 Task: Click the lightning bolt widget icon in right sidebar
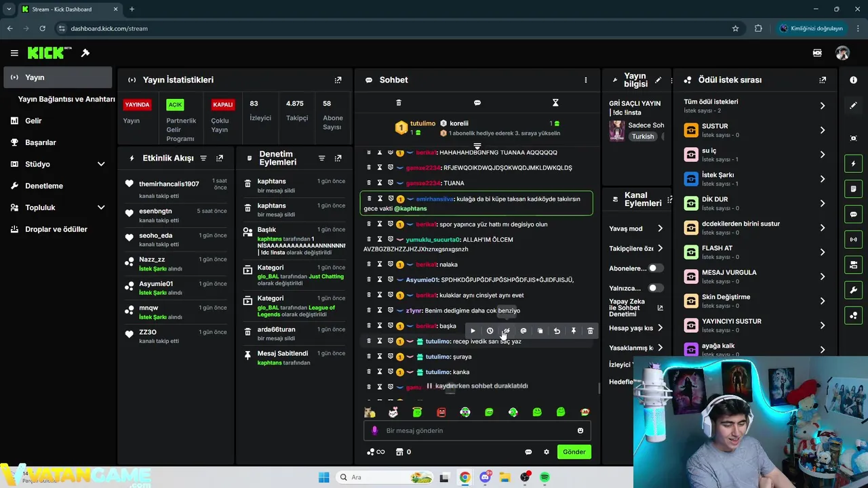click(853, 164)
